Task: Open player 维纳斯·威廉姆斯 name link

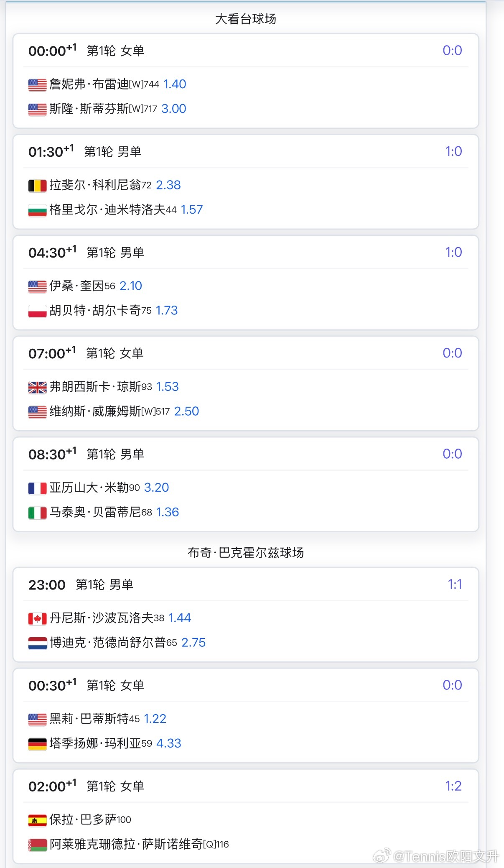Action: tap(95, 411)
